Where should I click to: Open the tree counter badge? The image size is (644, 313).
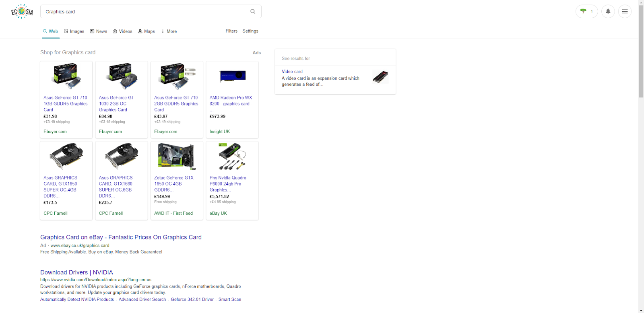pos(586,12)
